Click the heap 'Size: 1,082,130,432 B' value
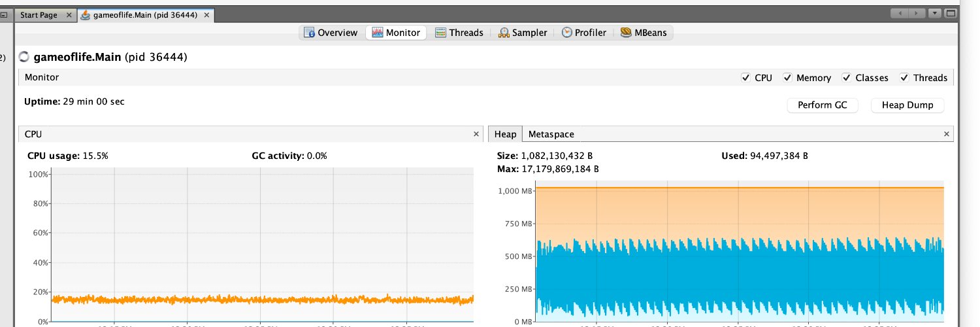The height and width of the screenshot is (327, 980). coord(545,156)
